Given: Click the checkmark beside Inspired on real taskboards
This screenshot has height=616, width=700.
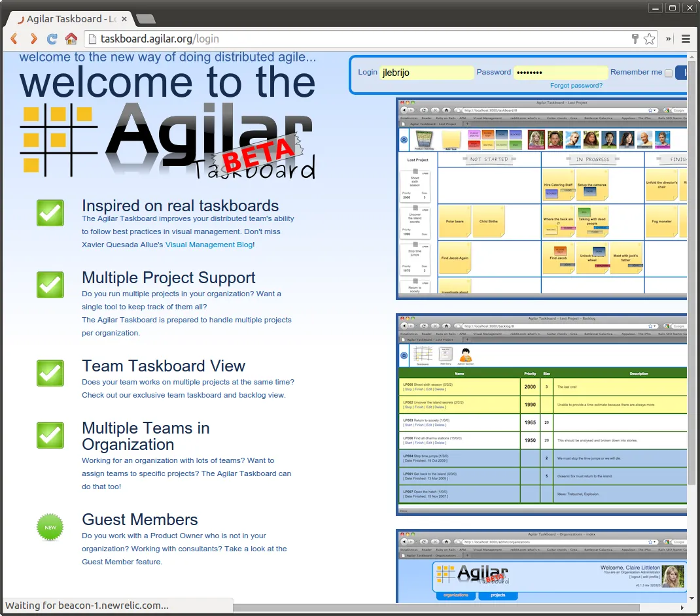Looking at the screenshot, I should [x=50, y=213].
